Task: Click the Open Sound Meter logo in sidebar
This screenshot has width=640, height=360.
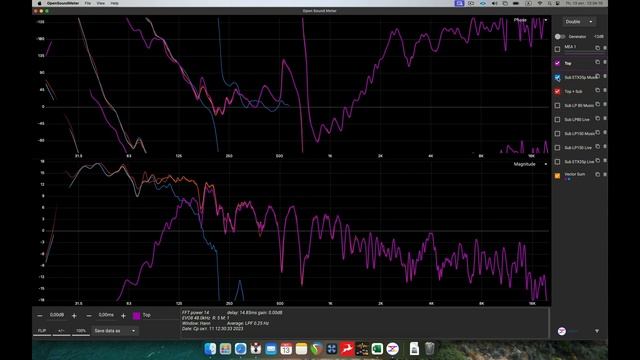Action: tap(562, 331)
